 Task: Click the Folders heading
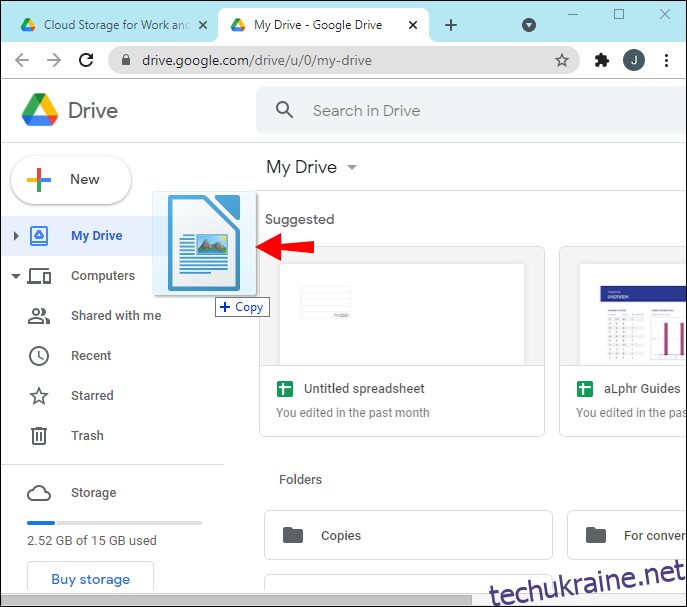coord(301,479)
